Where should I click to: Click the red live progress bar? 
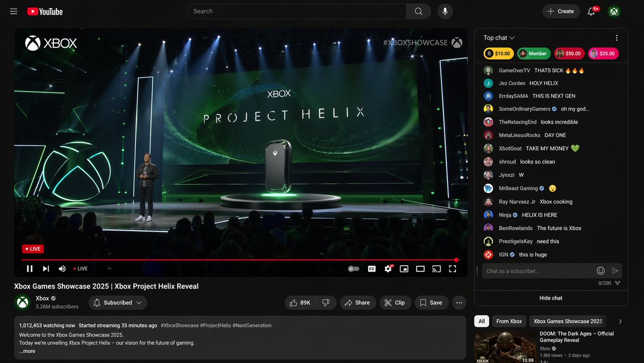240,260
